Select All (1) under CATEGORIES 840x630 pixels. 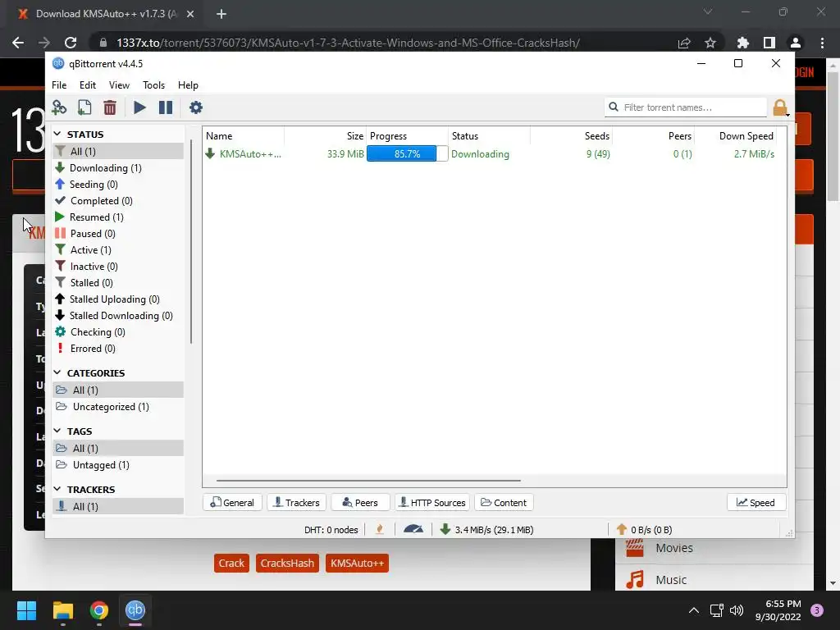[118, 390]
